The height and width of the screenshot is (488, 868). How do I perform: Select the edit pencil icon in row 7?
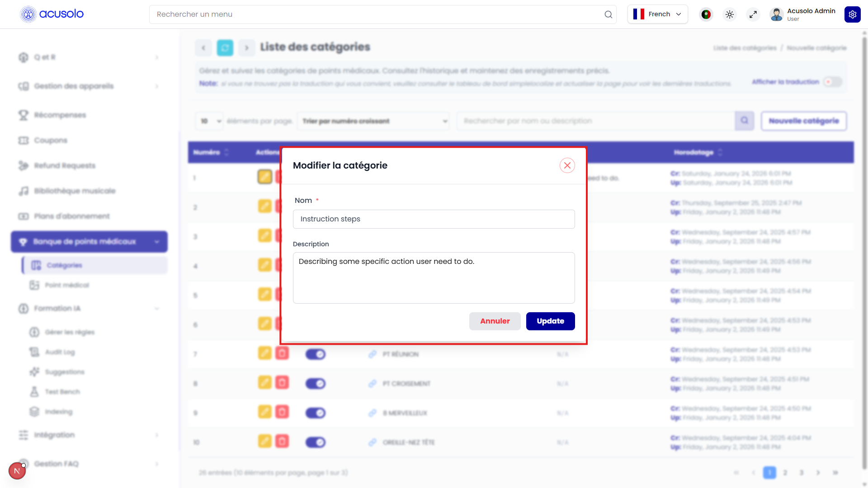coord(264,353)
